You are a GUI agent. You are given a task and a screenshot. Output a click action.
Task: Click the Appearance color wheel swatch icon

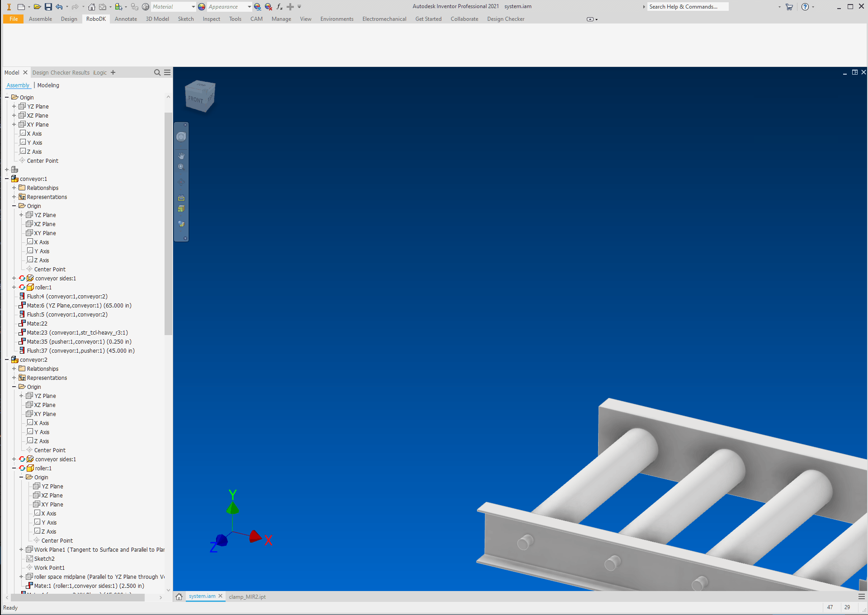tap(202, 7)
